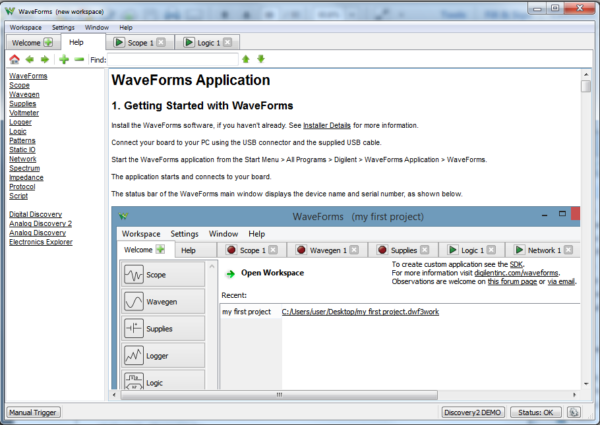Run Logic 1 via its play icon
The height and width of the screenshot is (425, 600).
[189, 42]
